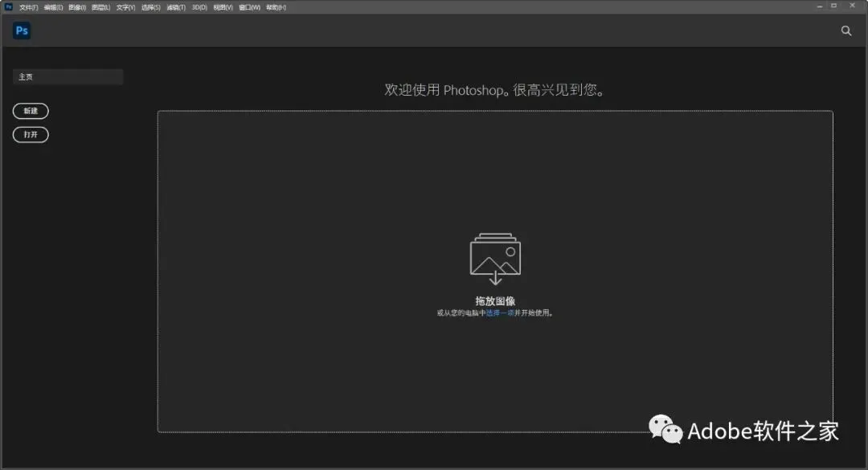Click the small Ps title bar icon
The width and height of the screenshot is (868, 470).
tap(8, 6)
